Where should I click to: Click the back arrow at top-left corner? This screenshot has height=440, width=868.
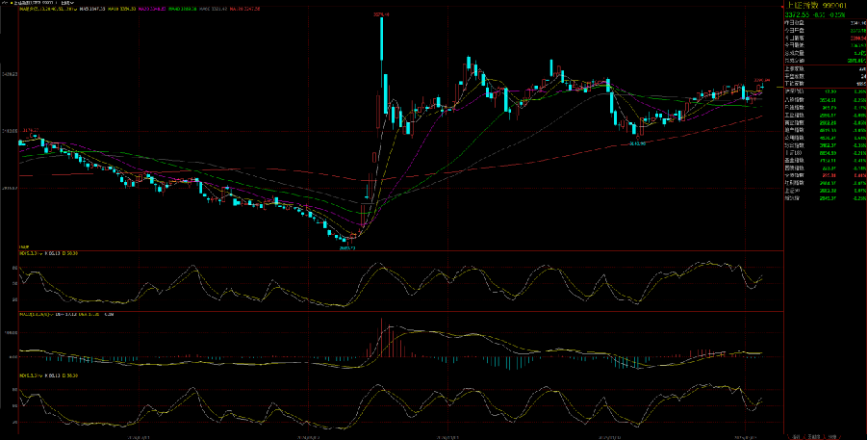coord(3,3)
